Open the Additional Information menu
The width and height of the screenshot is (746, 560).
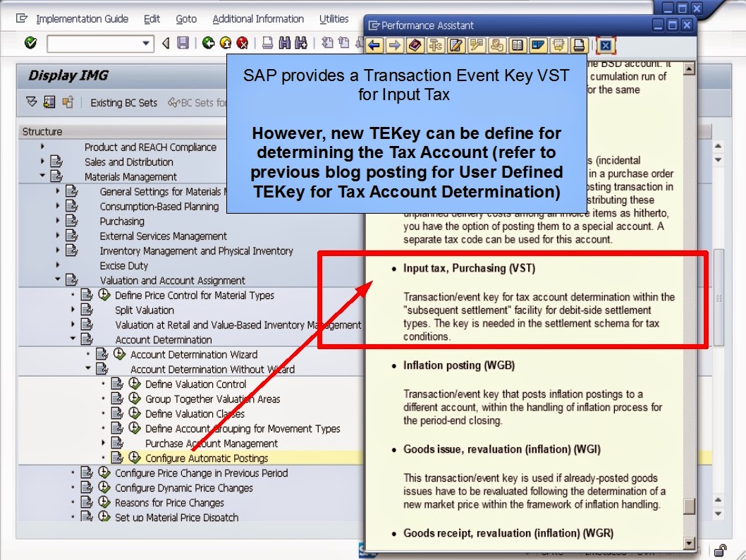click(x=258, y=19)
